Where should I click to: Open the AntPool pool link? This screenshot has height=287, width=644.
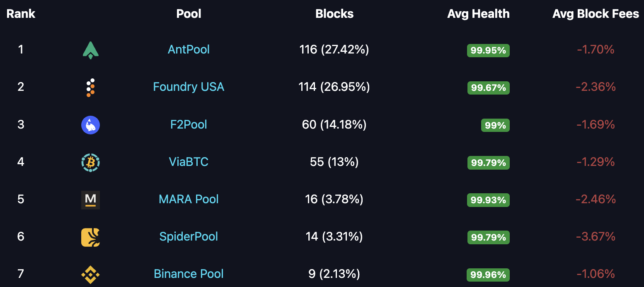(189, 50)
